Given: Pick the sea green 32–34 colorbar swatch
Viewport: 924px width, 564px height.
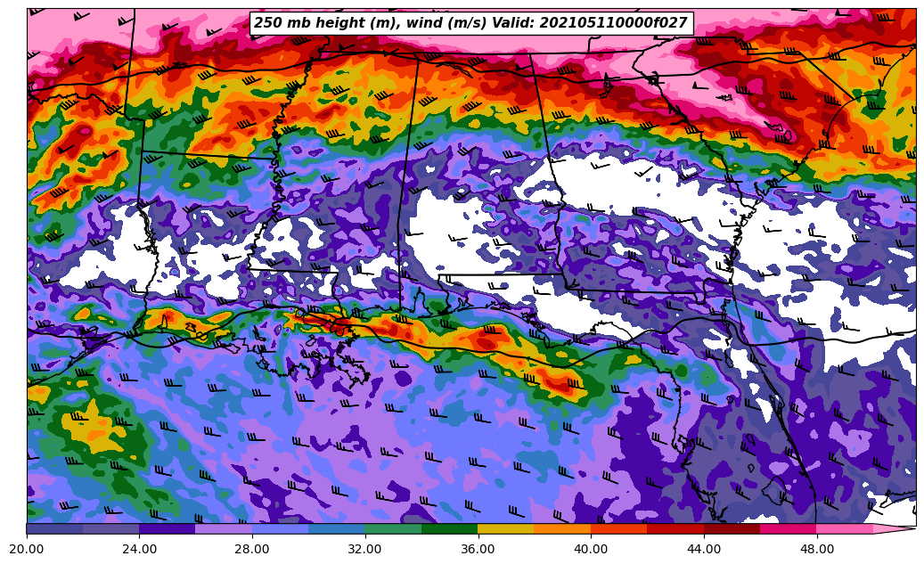Looking at the screenshot, I should (x=393, y=529).
